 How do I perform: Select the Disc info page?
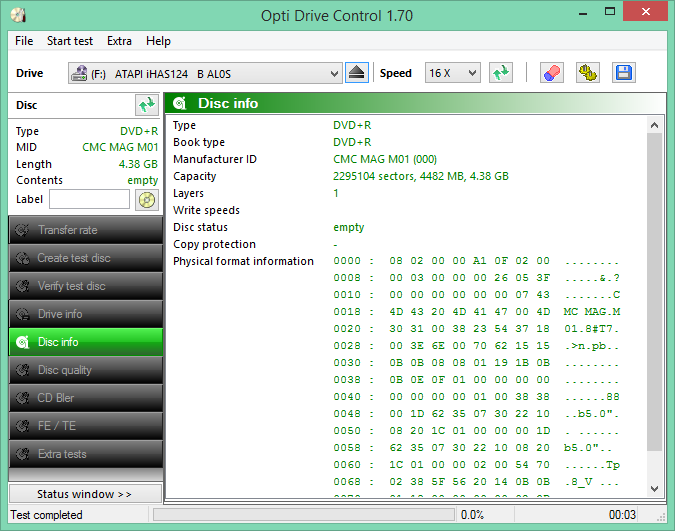pos(86,342)
